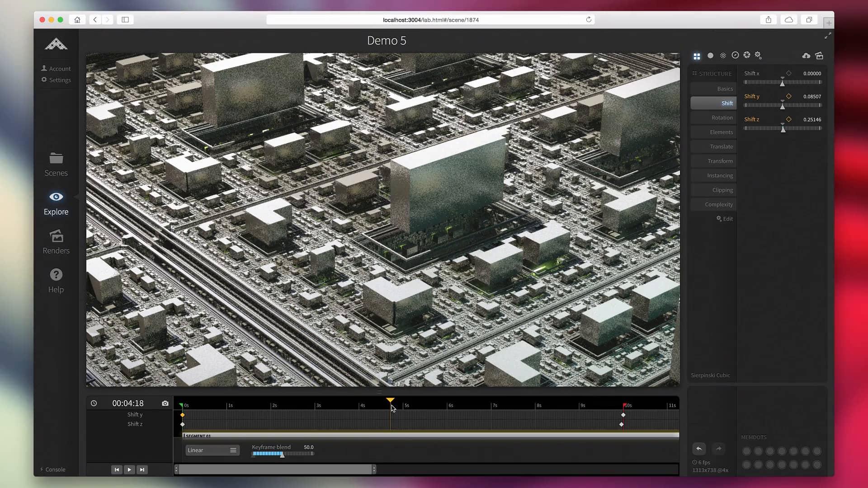Expand the Edit options under Complexity
Image resolution: width=868 pixels, height=488 pixels.
coord(725,219)
